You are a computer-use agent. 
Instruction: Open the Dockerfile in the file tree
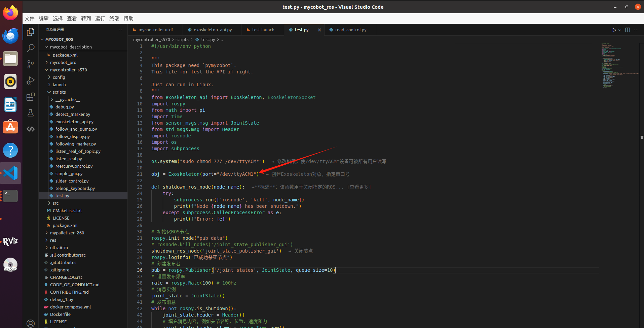(x=83, y=314)
